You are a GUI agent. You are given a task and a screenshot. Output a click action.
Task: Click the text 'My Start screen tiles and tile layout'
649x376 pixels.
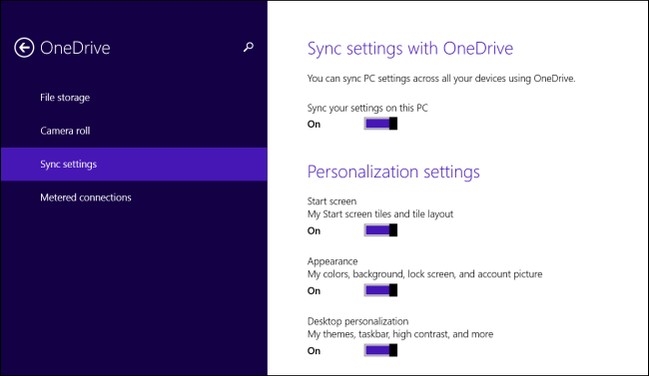click(x=380, y=214)
